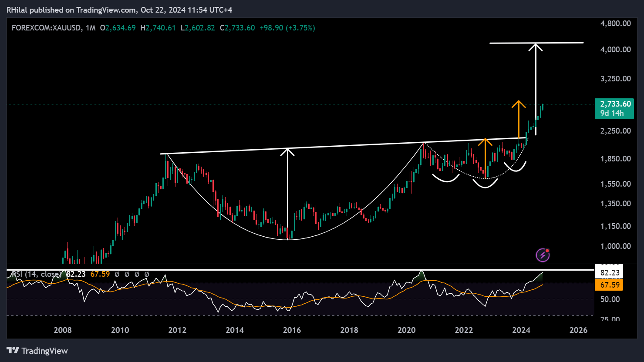Click the 1,850.00 price axis label
The width and height of the screenshot is (644, 362).
tap(615, 159)
